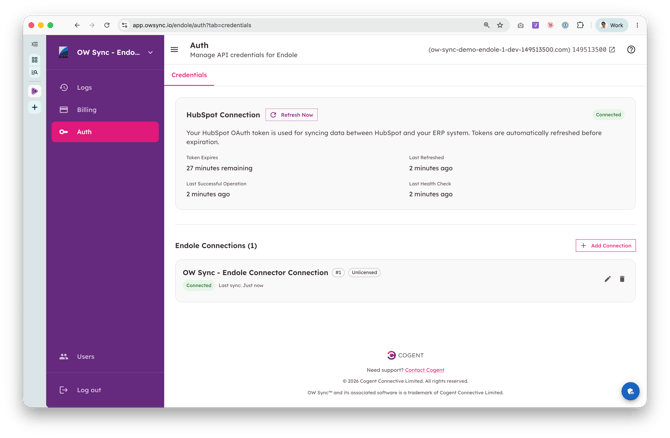Open the blue chat support bubble
The image size is (670, 438).
pos(630,391)
